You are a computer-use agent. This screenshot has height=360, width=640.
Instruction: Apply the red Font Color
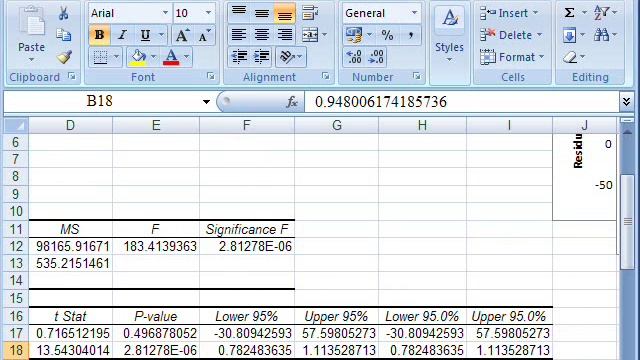pos(171,57)
